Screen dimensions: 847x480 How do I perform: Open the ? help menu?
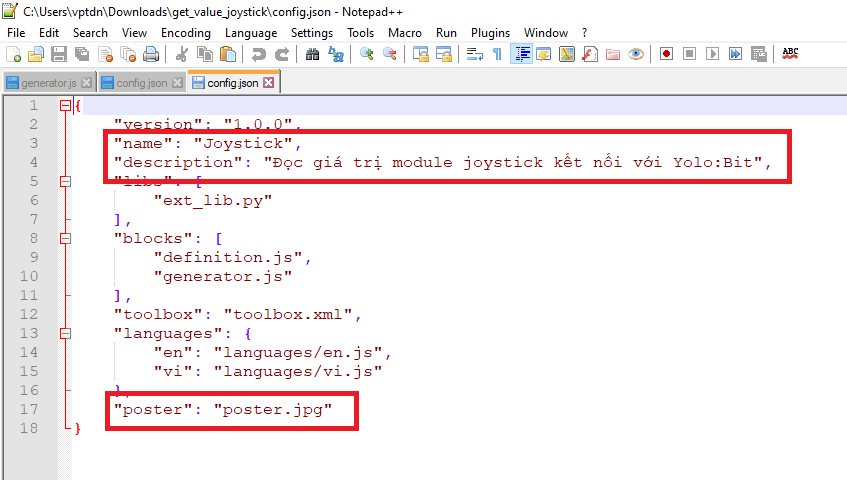[584, 33]
